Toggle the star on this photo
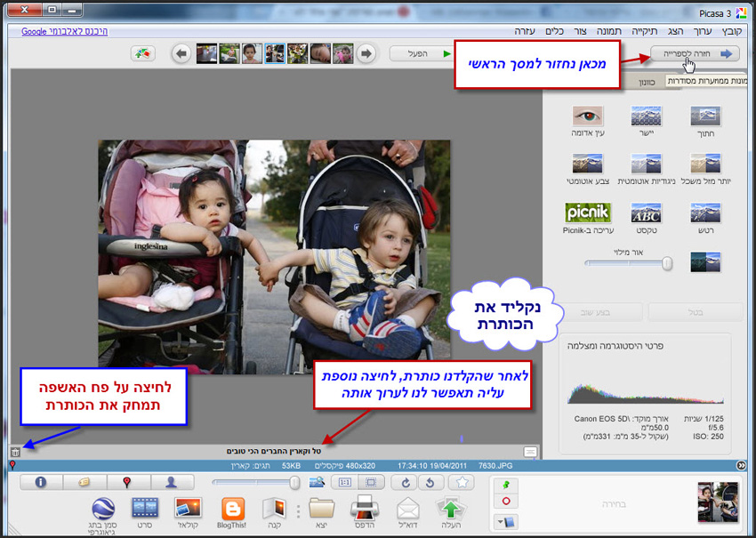This screenshot has height=538, width=756. tap(462, 482)
